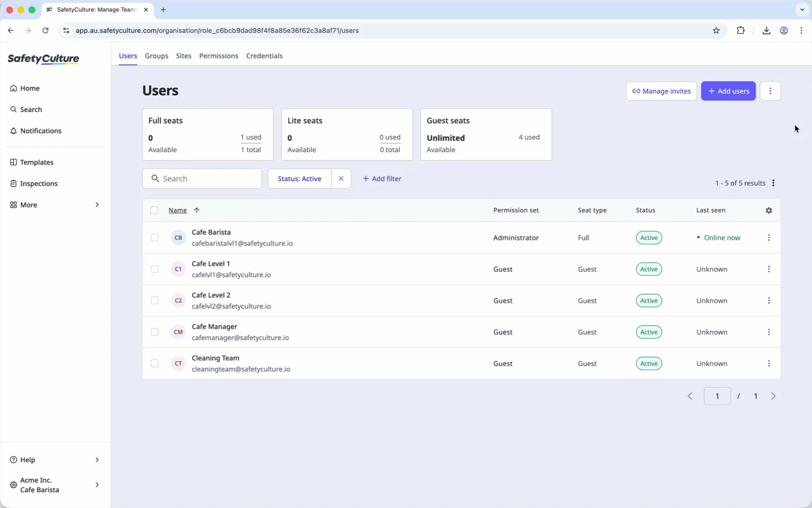Open browser downloads icon
Viewport: 812px width, 508px height.
click(x=767, y=30)
